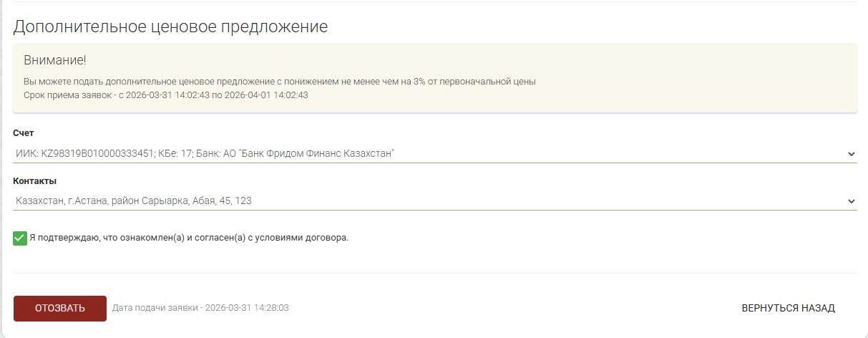
Task: Click the chevron arrow of the Счет dropdown
Action: [851, 154]
